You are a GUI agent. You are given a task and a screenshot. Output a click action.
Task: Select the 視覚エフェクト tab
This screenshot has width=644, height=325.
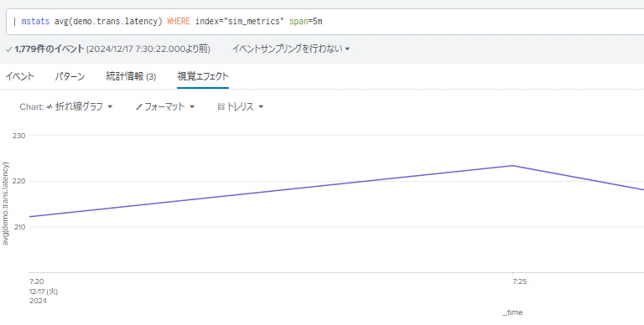tap(203, 76)
